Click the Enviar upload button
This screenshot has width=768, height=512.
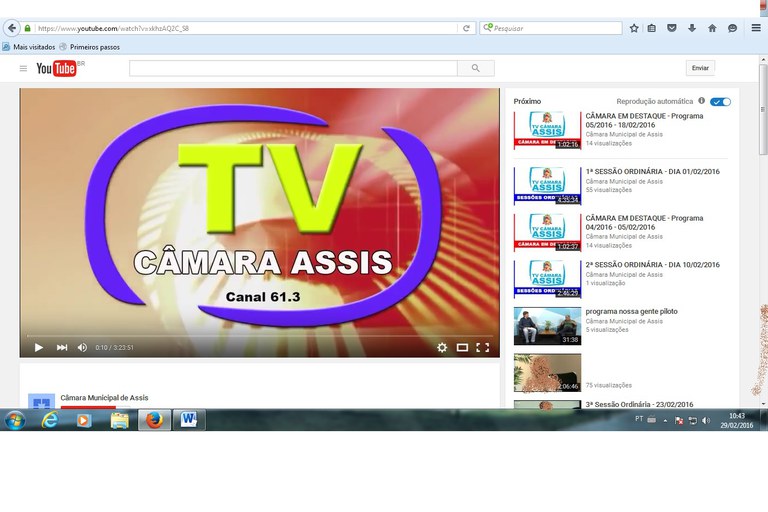[700, 68]
